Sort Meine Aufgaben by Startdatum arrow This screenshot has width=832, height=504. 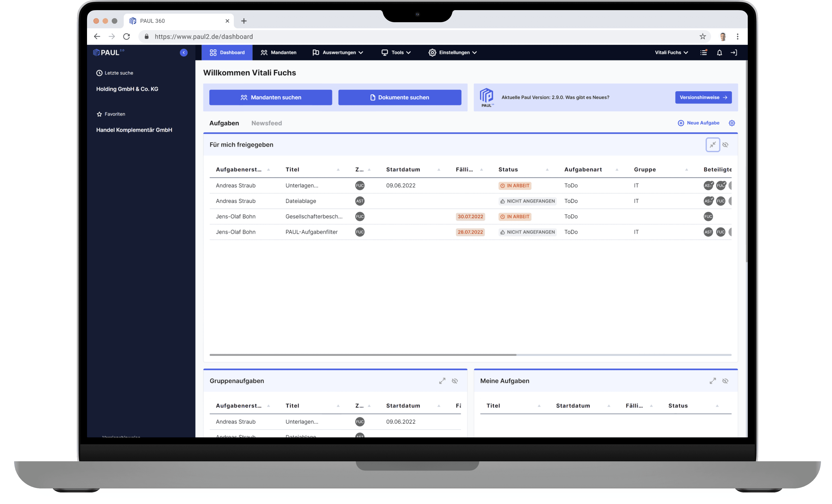[x=609, y=406]
